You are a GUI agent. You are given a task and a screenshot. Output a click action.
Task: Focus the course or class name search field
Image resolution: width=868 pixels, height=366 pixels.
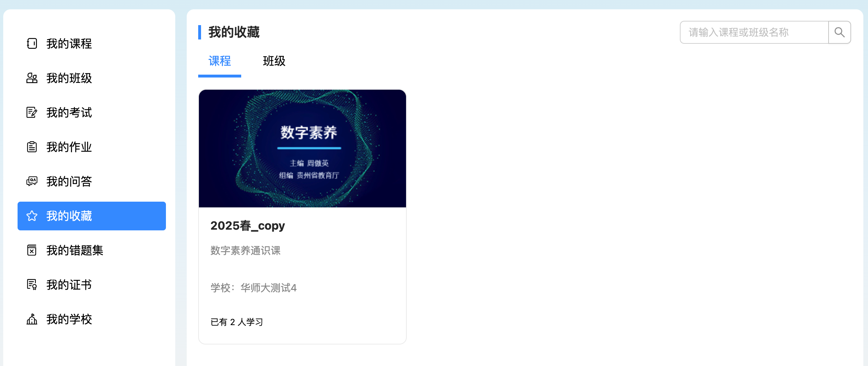754,32
